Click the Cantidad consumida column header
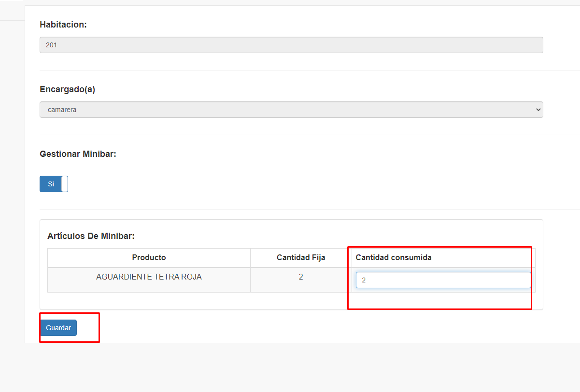The image size is (580, 392). pos(394,258)
